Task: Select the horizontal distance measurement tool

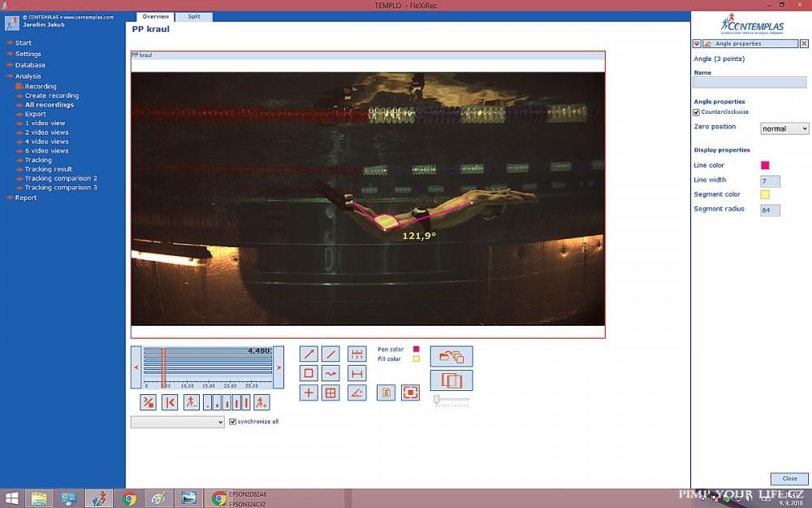Action: [x=356, y=373]
